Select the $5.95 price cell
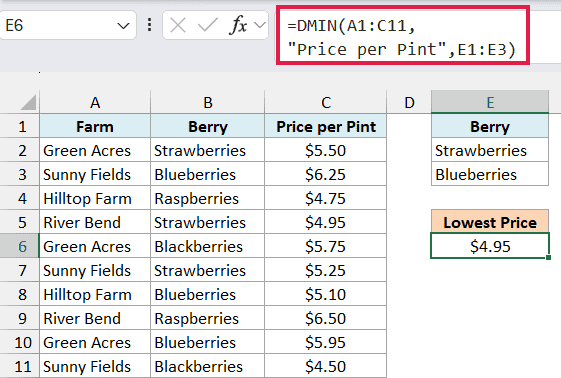The image size is (561, 378). pos(326,342)
